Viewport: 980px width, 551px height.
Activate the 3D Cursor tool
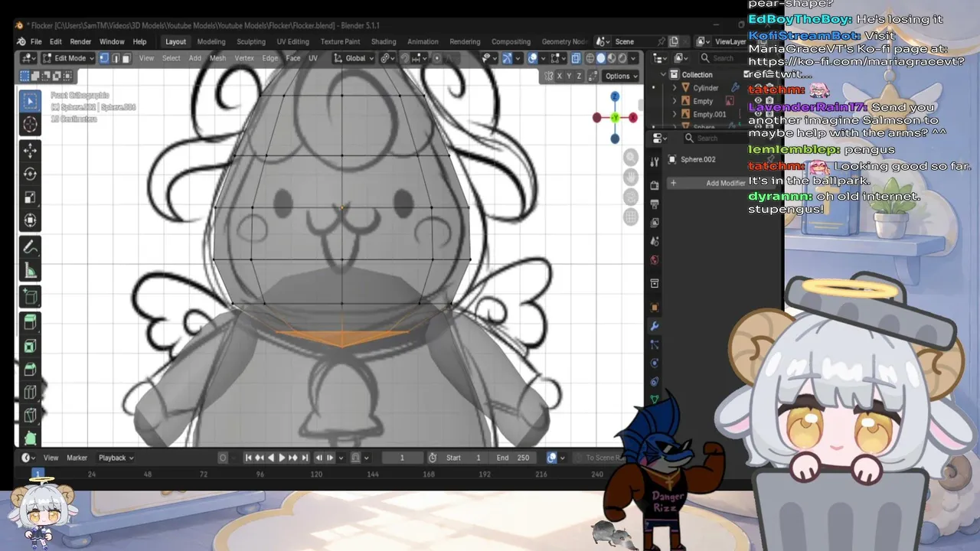pos(30,124)
